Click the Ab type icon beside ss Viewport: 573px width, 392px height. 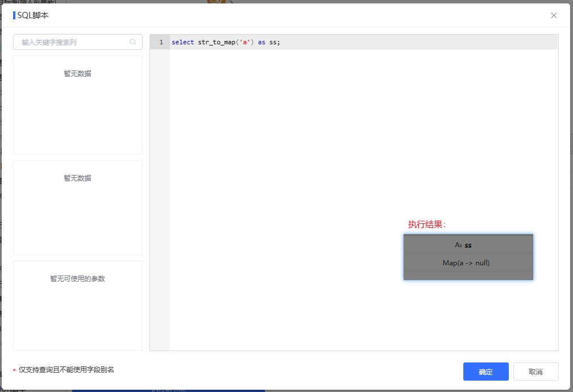[458, 245]
